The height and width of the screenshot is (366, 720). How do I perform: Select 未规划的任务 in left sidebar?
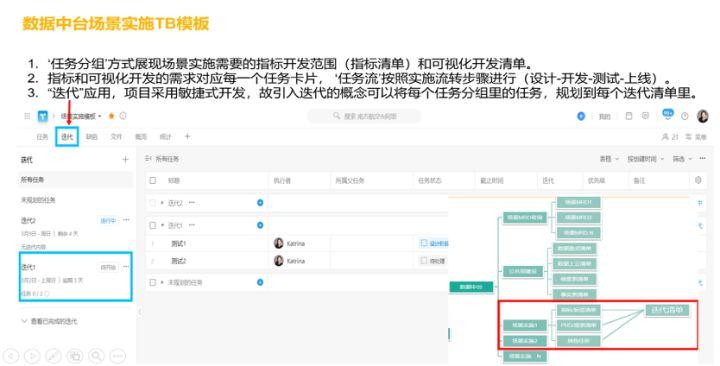[x=76, y=200]
